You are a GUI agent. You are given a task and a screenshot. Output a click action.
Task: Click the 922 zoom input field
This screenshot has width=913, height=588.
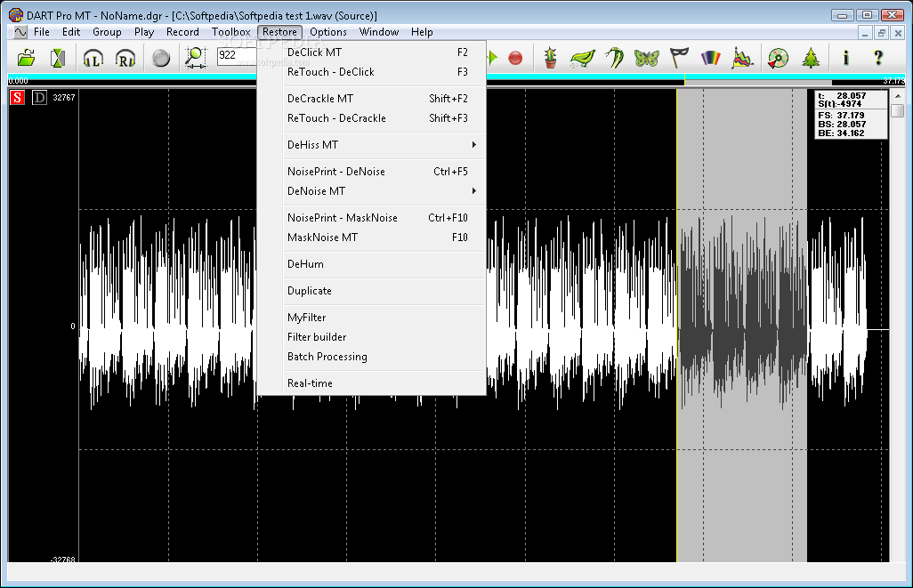[237, 56]
